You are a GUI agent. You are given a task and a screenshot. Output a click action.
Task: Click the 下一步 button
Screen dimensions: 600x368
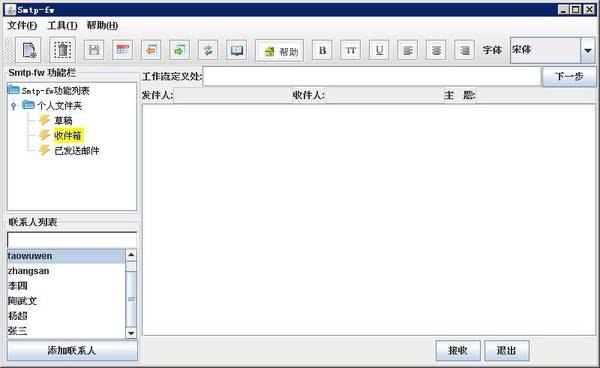(x=569, y=77)
